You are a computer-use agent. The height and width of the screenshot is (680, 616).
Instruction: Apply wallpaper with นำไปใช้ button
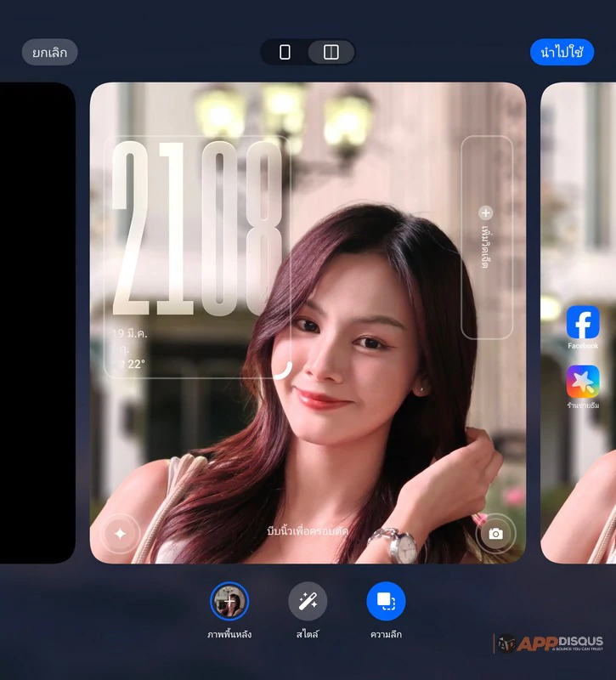point(562,53)
